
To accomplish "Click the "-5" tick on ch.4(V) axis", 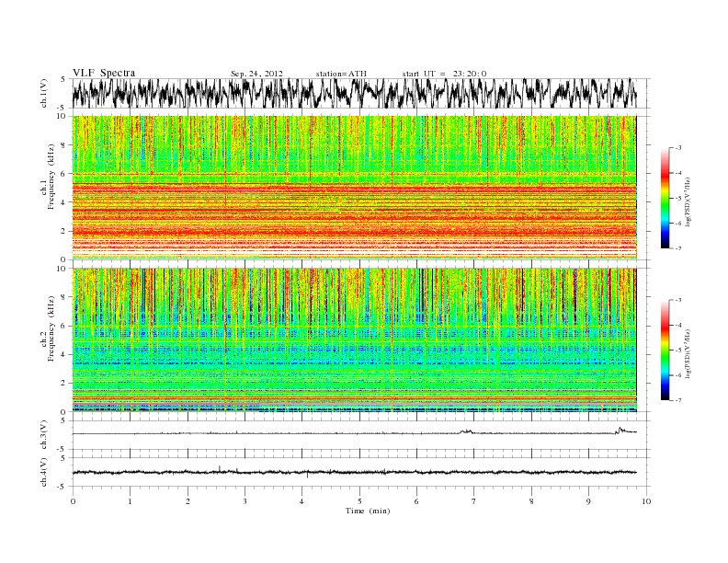I will [x=62, y=487].
